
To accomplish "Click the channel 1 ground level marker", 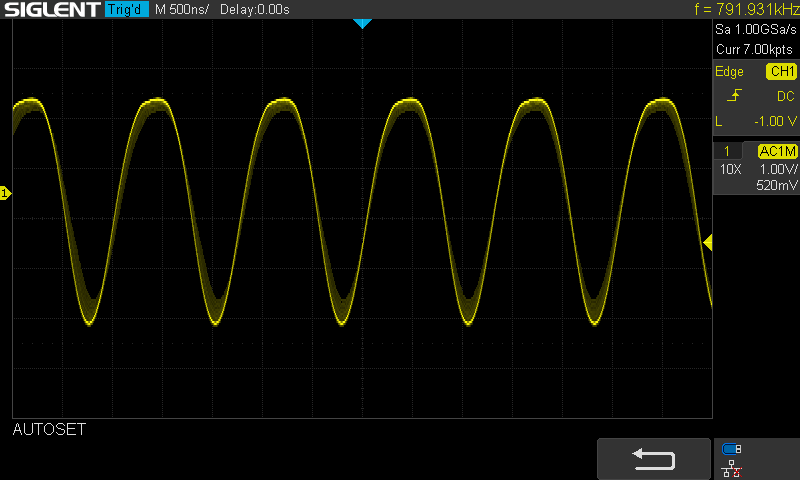I will tap(5, 193).
